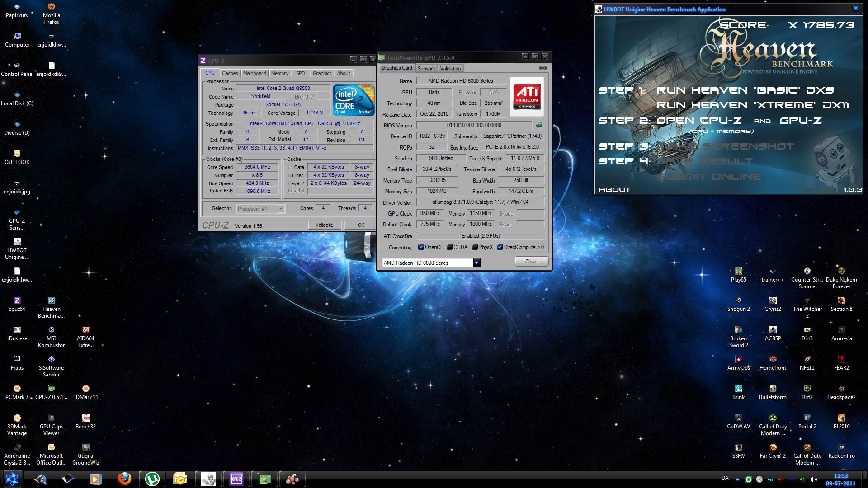Toggle OpenCL checkbox in GPU-Z
The height and width of the screenshot is (488, 868).
pos(421,247)
